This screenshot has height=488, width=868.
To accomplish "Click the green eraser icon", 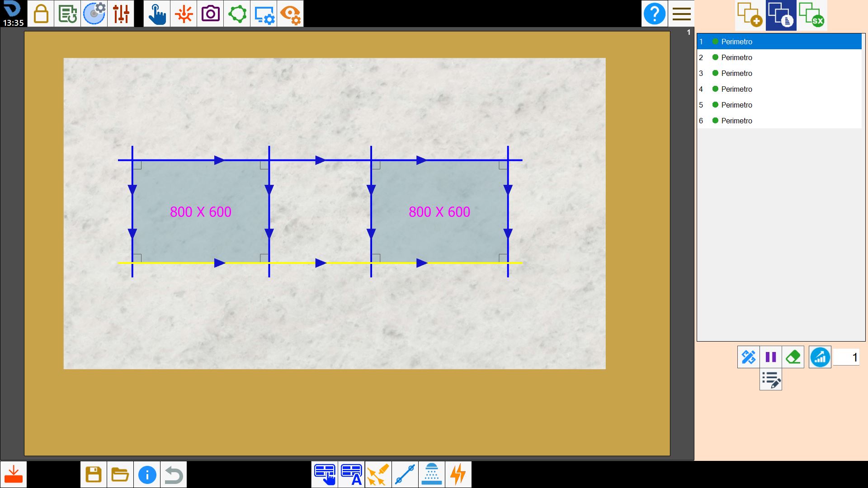I will (793, 357).
